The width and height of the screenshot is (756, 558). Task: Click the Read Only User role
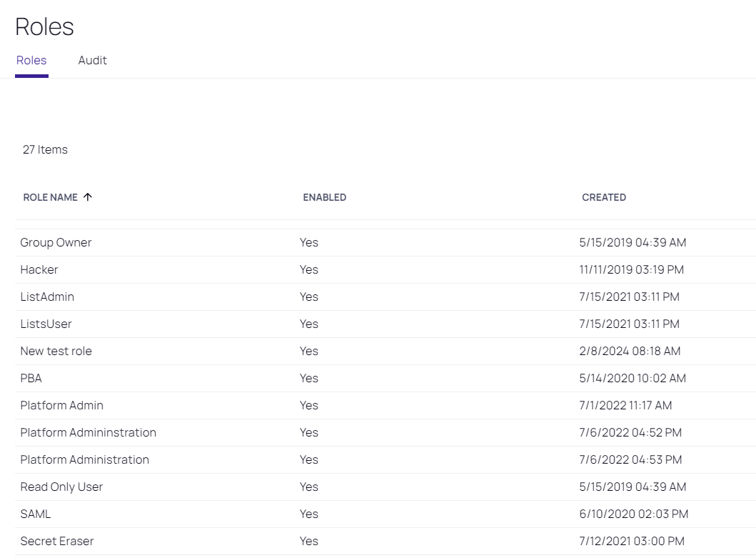[61, 487]
